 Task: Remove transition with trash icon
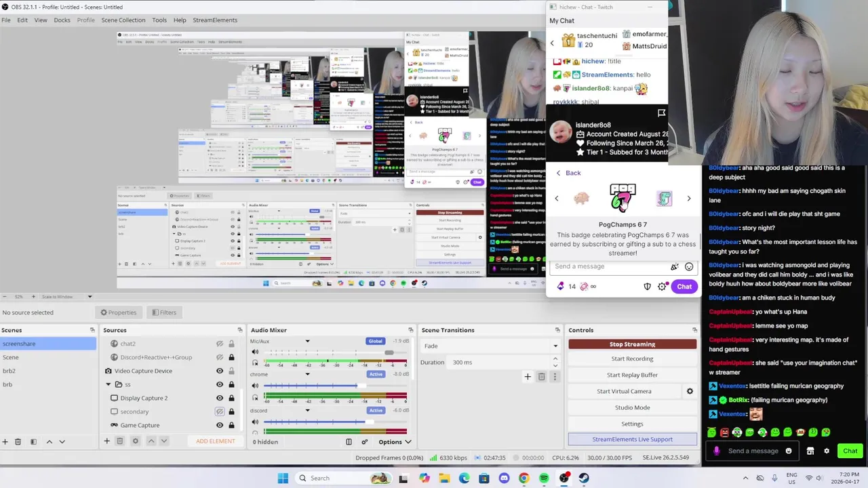click(x=541, y=377)
